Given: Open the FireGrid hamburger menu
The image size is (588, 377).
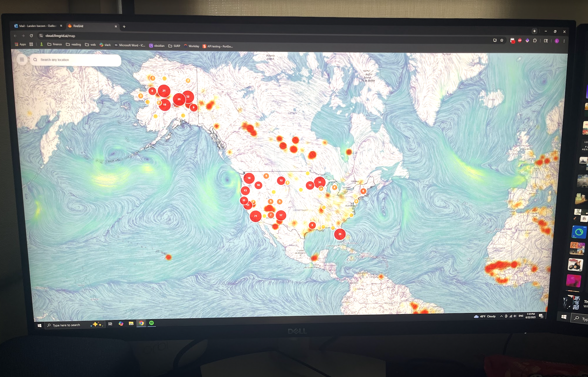Looking at the screenshot, I should tap(22, 59).
